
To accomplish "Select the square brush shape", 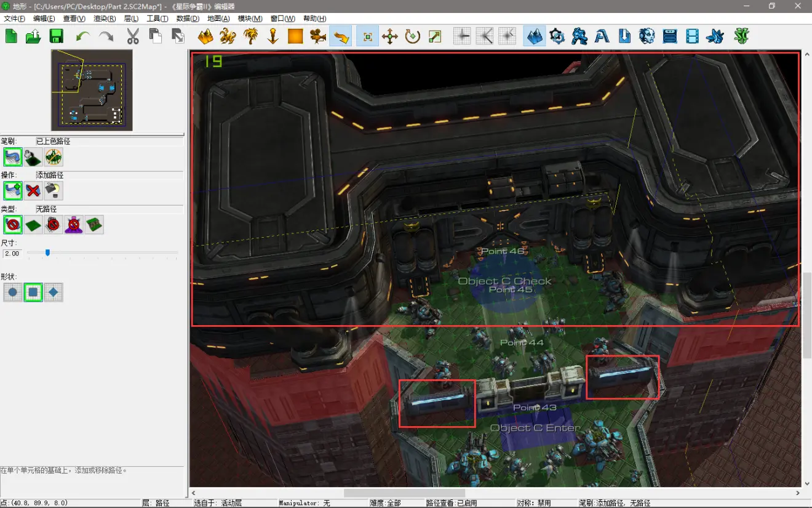I will pyautogui.click(x=33, y=292).
